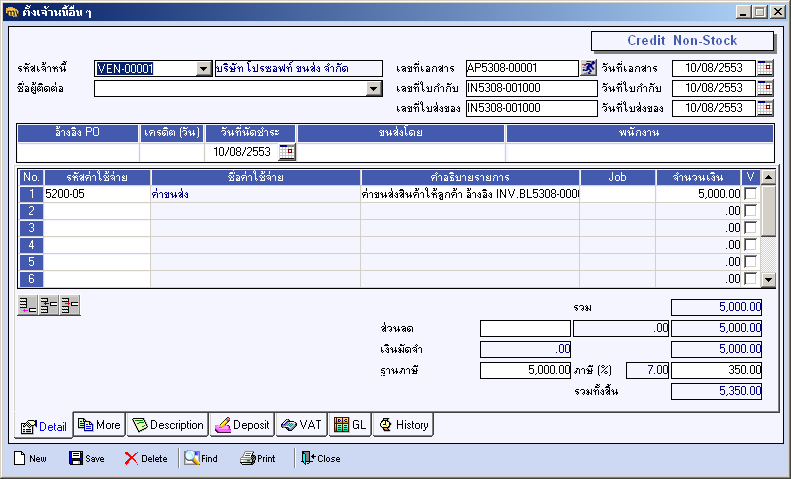The width and height of the screenshot is (791, 479).
Task: Click the middle row-edit icon below the table
Action: (49, 306)
